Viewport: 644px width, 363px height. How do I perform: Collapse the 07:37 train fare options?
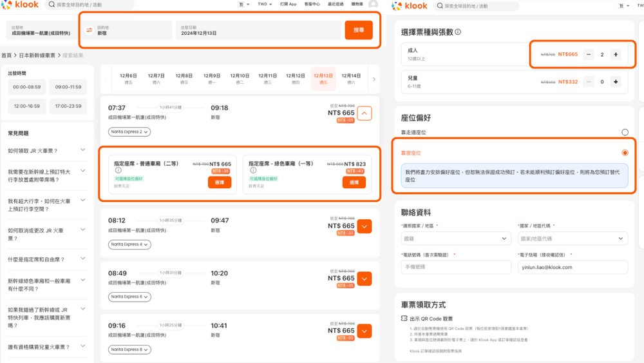click(x=365, y=113)
